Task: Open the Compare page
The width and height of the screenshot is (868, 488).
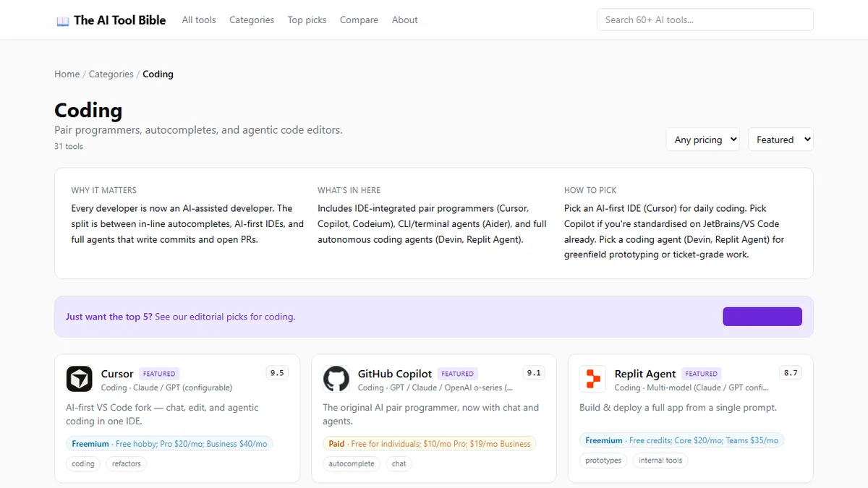Action: point(359,20)
